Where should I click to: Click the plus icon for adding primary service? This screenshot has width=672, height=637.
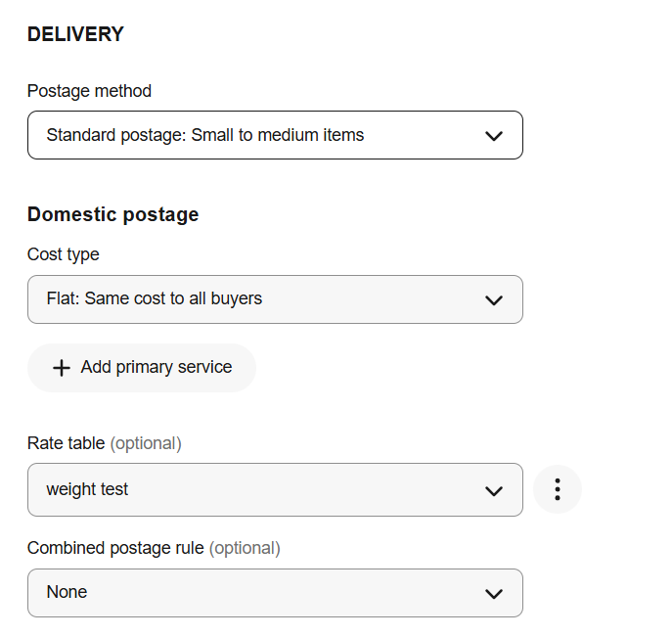(x=62, y=368)
